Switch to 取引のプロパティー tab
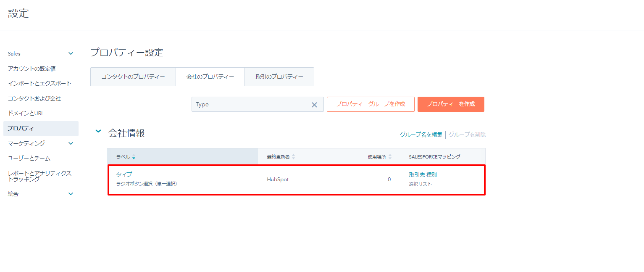 tap(279, 77)
